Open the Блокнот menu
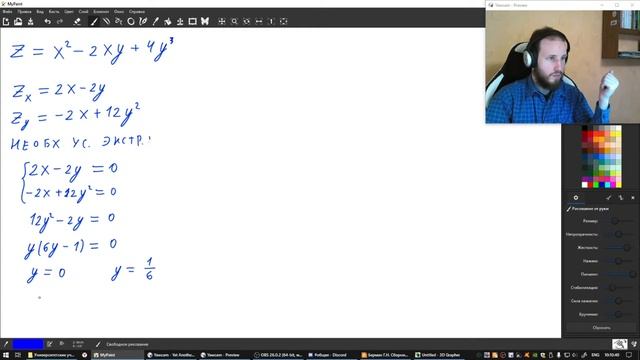640x360 pixels. point(101,11)
